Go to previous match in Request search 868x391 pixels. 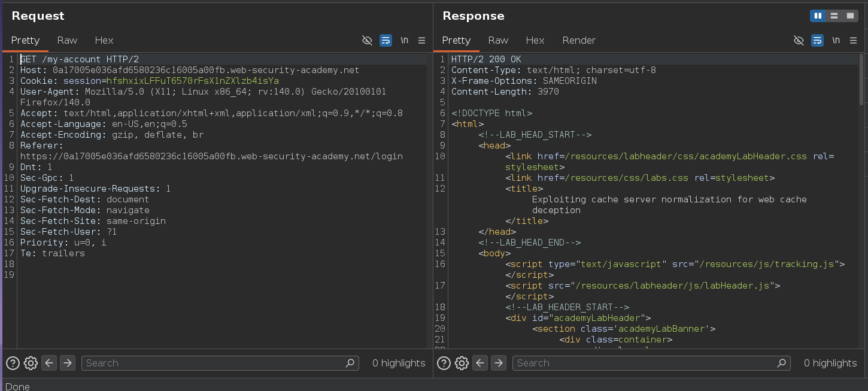[x=49, y=363]
